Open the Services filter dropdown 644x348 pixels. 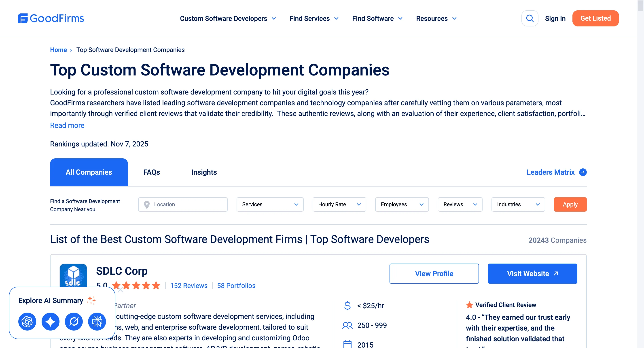coord(270,204)
